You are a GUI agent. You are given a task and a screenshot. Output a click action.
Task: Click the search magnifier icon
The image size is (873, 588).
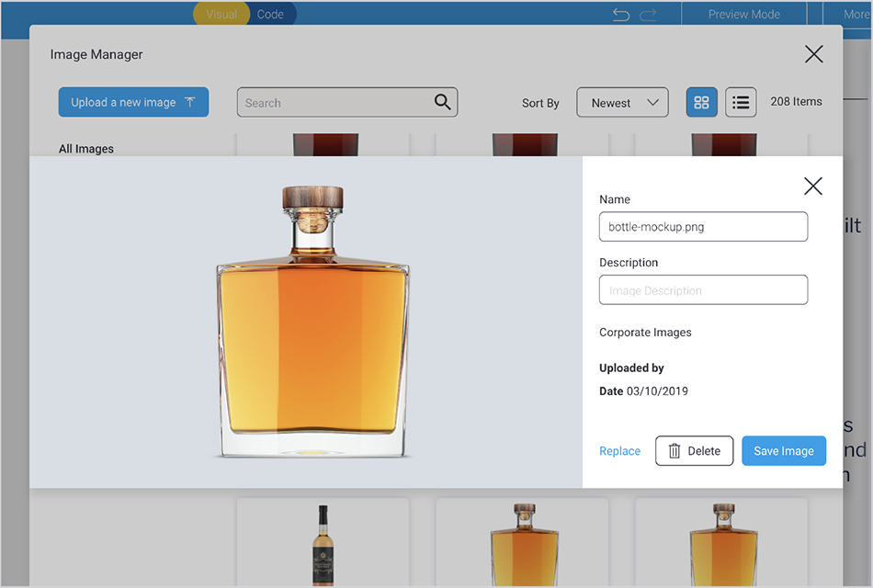point(442,102)
